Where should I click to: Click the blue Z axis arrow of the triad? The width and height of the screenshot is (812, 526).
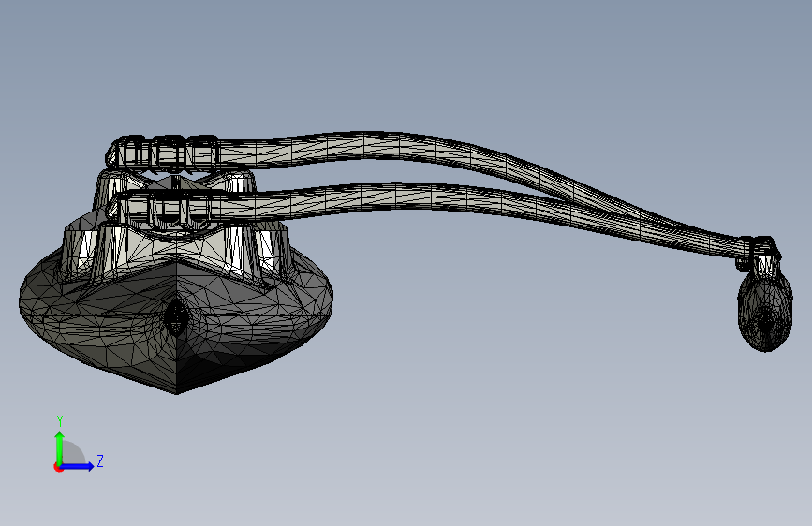[x=78, y=466]
